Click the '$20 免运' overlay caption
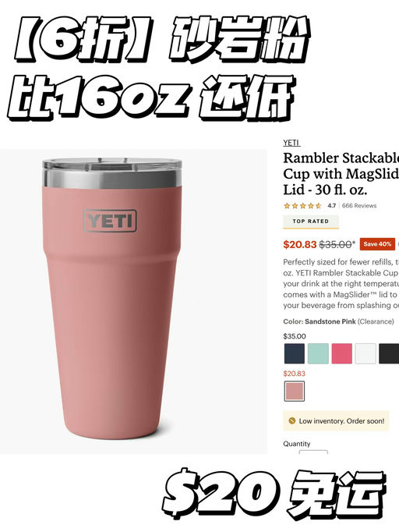 (x=274, y=494)
